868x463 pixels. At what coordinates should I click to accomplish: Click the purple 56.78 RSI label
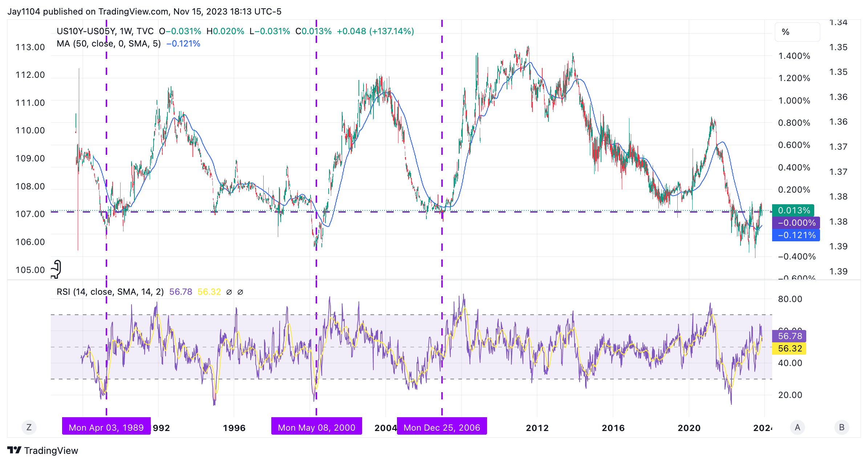tap(790, 336)
